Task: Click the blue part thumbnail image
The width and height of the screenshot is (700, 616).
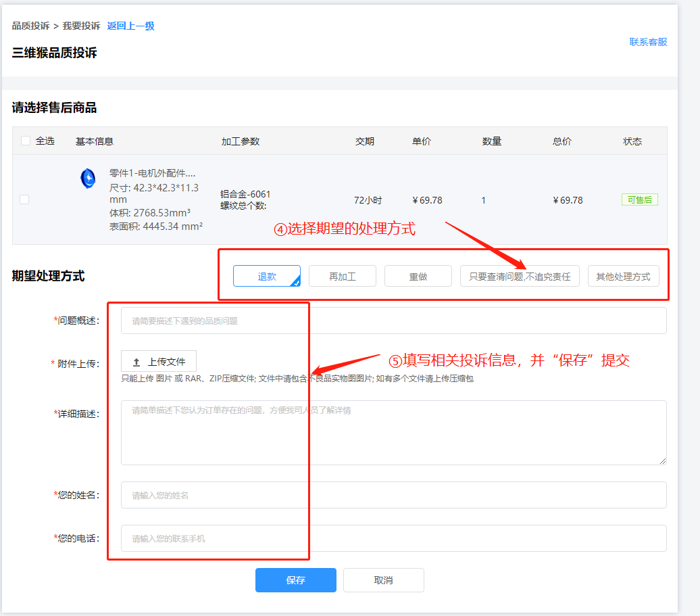Action: [88, 179]
